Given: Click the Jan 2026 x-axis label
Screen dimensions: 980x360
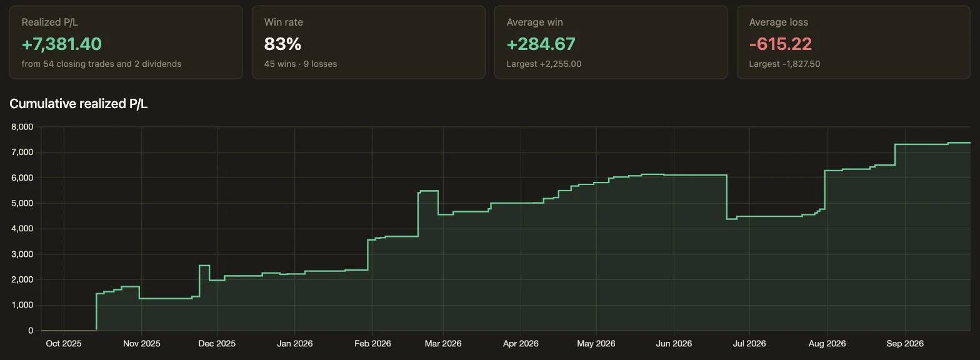Looking at the screenshot, I should (294, 343).
